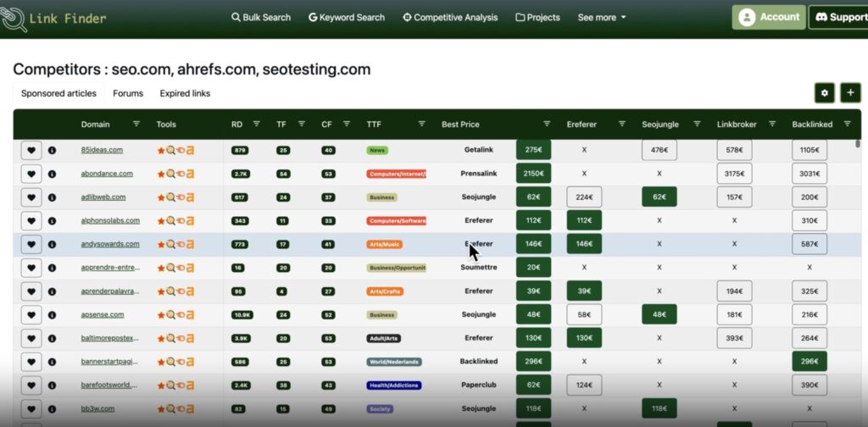The width and height of the screenshot is (868, 427).
Task: Click the plus add button
Action: click(851, 93)
